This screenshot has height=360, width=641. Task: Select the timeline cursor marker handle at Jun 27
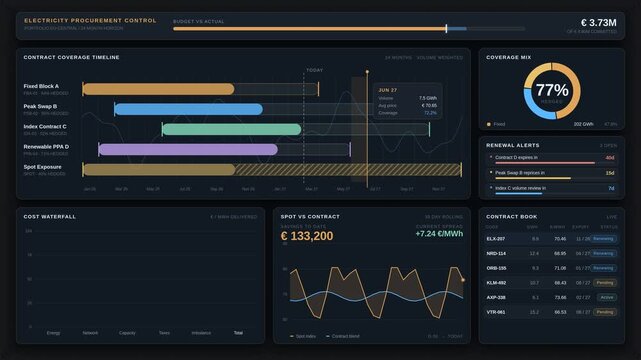367,72
